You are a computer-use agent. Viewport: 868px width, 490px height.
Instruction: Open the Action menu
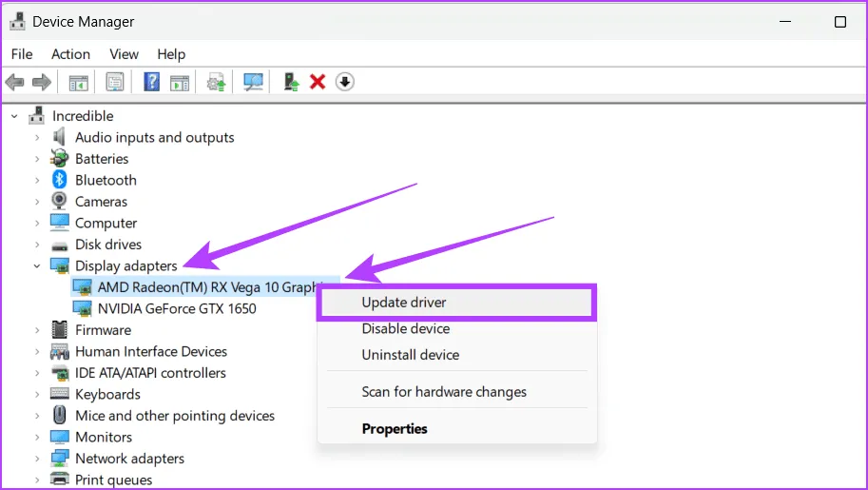coord(70,54)
